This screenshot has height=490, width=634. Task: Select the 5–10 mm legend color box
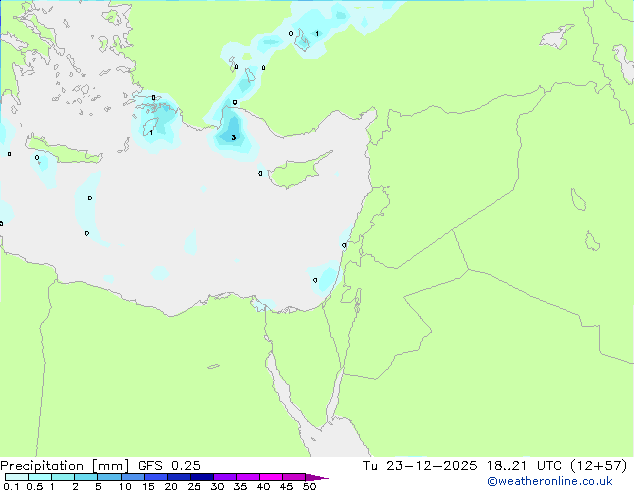coord(109,477)
